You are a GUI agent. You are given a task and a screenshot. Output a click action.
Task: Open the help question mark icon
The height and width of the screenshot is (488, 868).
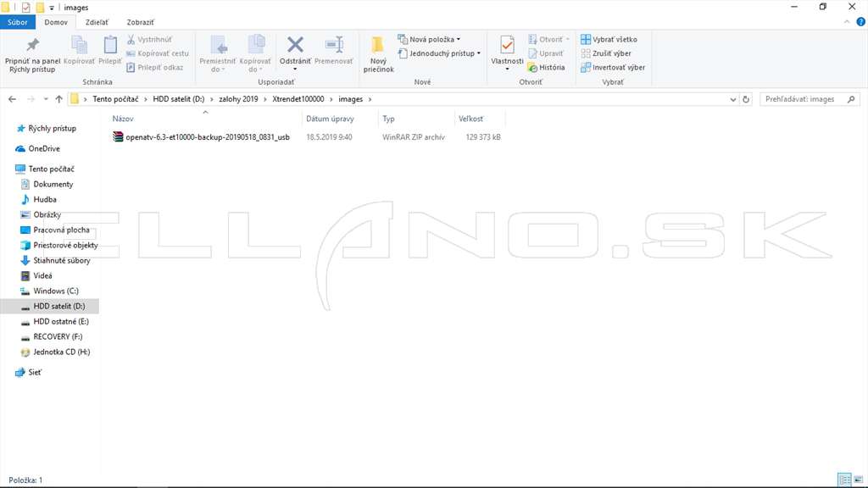pos(861,22)
